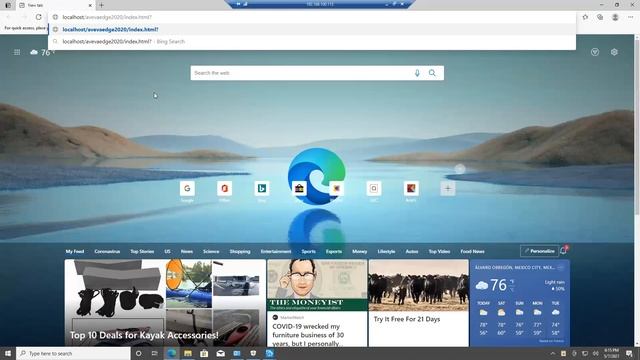Switch to the Top Video tab
The width and height of the screenshot is (640, 360).
click(x=439, y=251)
